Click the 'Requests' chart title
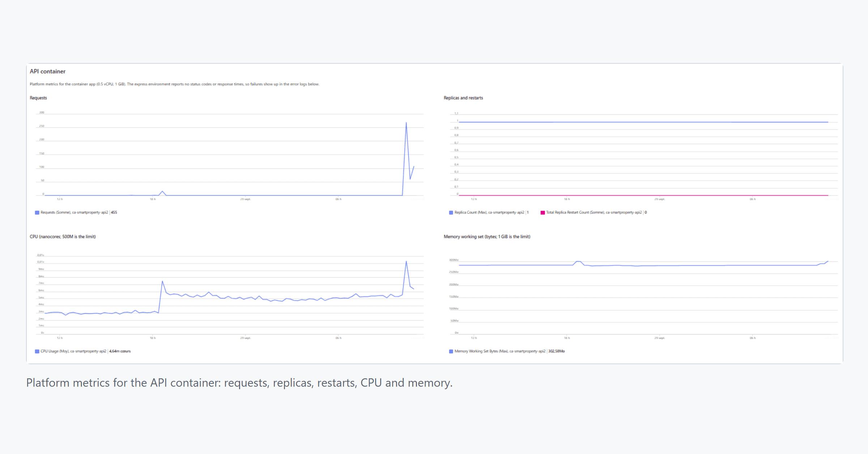This screenshot has width=868, height=454. tap(38, 98)
